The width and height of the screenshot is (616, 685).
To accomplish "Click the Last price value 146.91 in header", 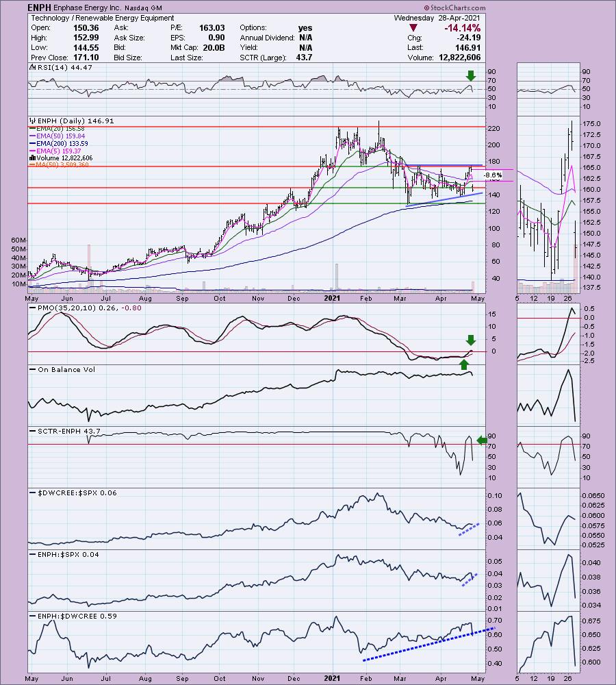I will [467, 48].
